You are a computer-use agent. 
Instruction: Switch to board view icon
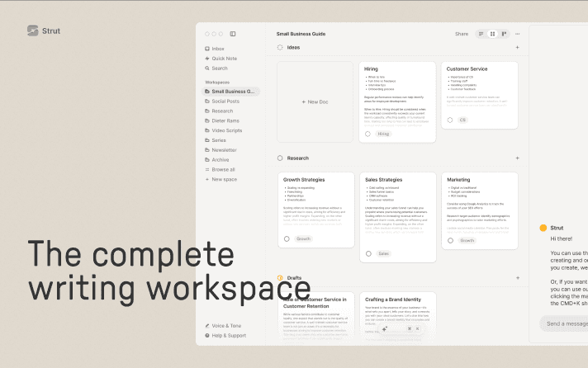(x=504, y=34)
